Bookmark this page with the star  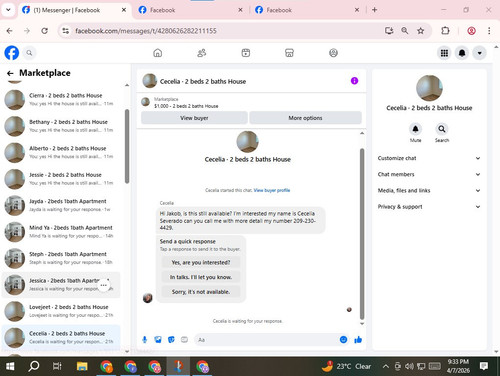tap(421, 31)
